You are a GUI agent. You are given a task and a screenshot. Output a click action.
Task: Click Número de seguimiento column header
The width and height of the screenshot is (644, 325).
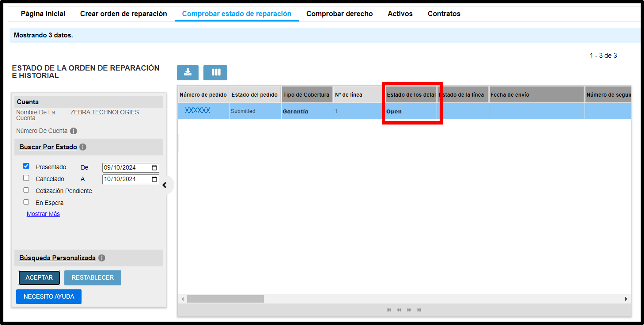[608, 94]
